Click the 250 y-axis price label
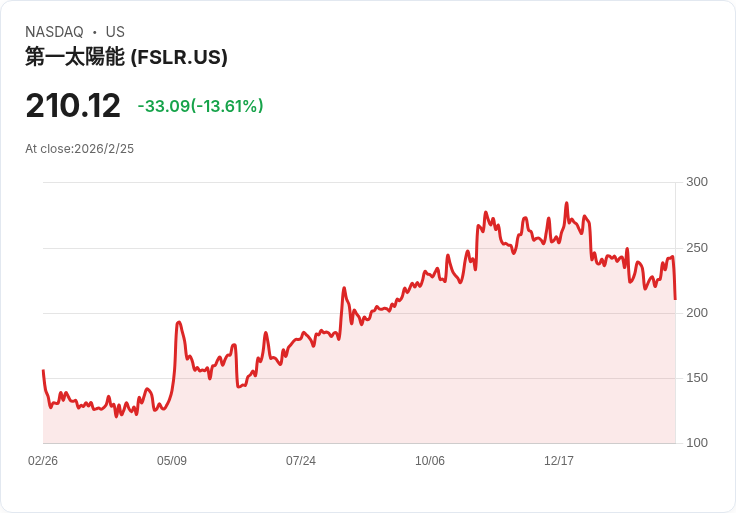 pos(696,248)
